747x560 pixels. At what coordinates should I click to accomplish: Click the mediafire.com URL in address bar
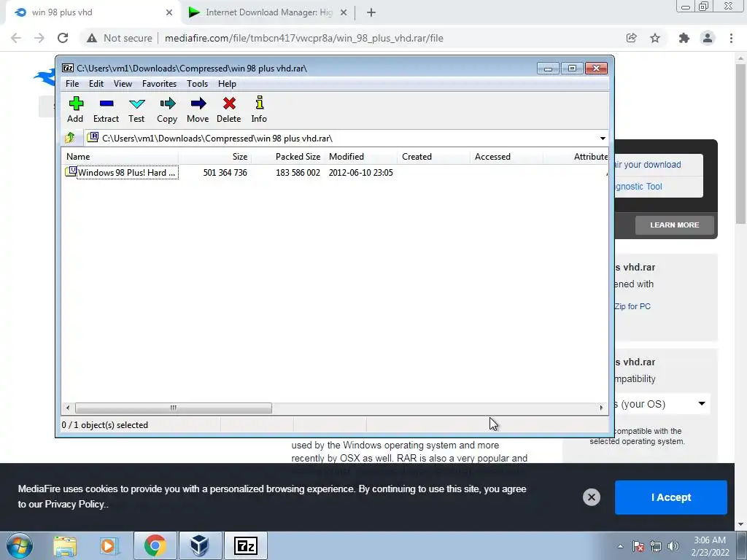[304, 38]
